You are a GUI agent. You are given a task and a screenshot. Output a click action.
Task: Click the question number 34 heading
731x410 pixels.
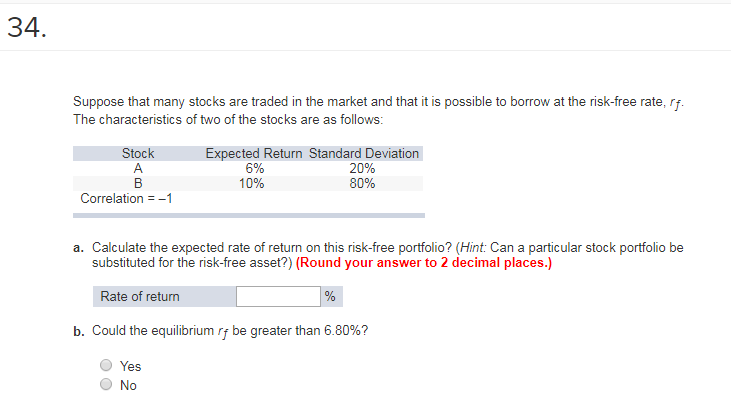point(27,28)
